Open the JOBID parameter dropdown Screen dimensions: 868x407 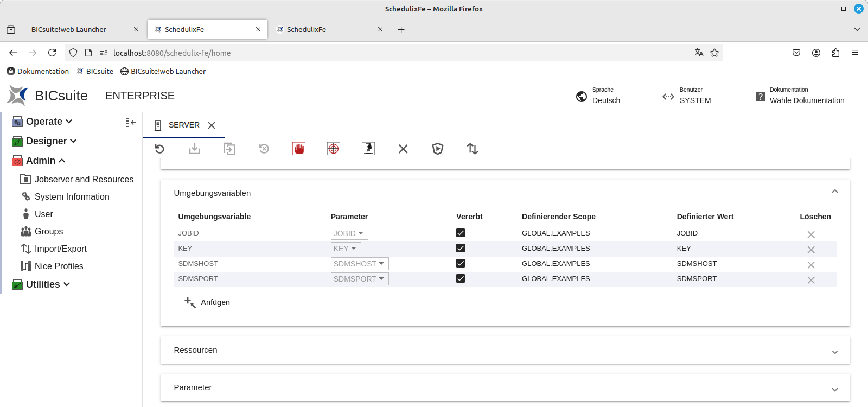click(349, 233)
